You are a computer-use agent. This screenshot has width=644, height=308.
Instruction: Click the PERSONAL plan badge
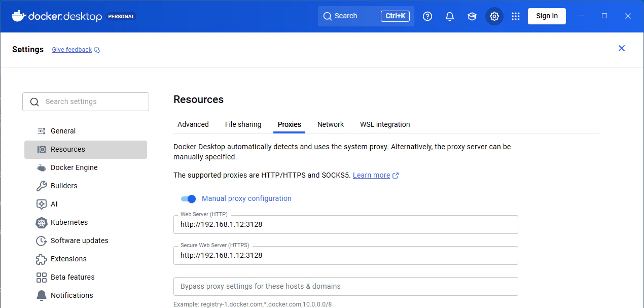pos(121,16)
